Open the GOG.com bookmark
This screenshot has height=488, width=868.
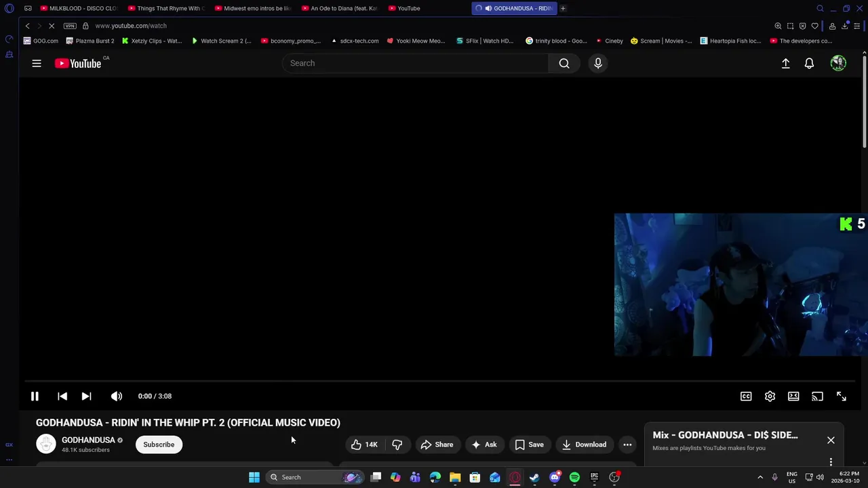coord(41,41)
